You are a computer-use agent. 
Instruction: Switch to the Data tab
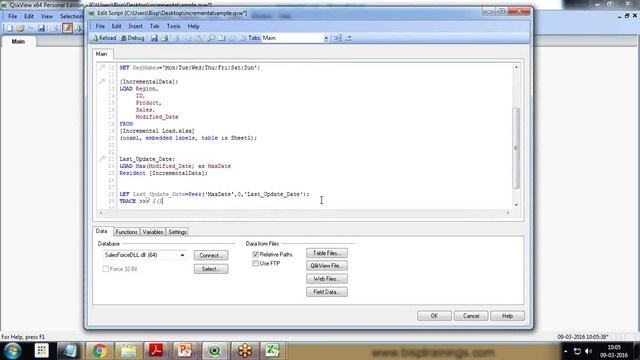coord(102,231)
